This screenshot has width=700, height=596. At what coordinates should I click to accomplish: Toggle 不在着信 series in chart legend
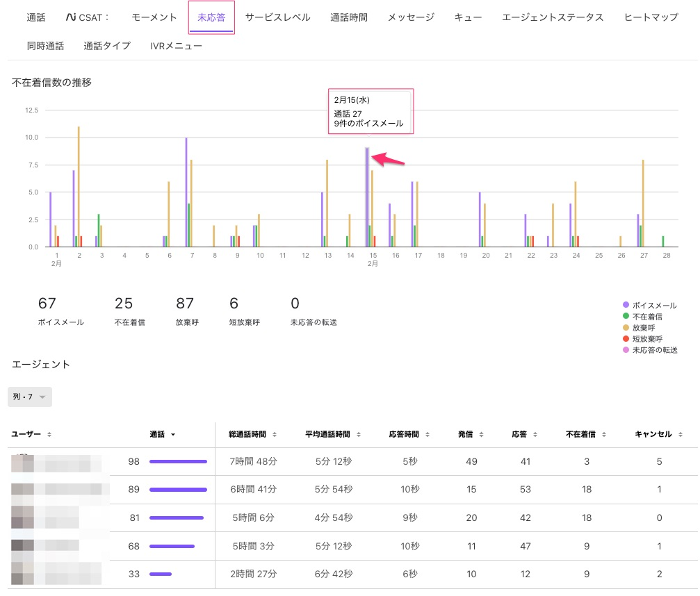click(642, 316)
